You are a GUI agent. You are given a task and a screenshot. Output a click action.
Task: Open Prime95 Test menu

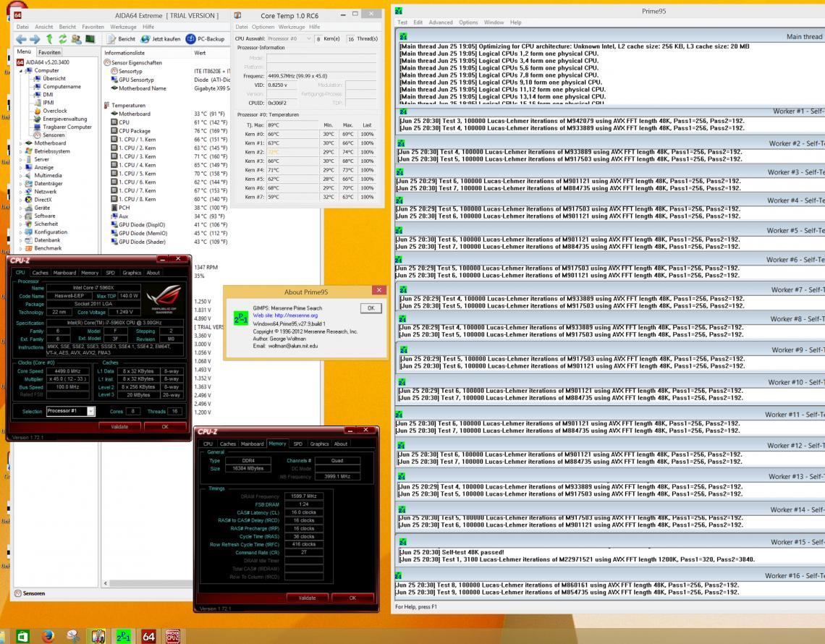402,22
